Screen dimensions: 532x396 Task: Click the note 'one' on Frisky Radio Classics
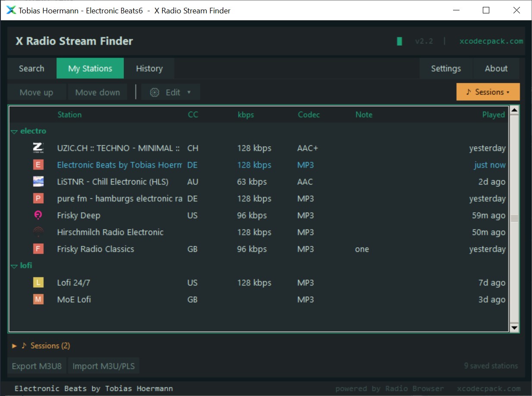(x=362, y=249)
